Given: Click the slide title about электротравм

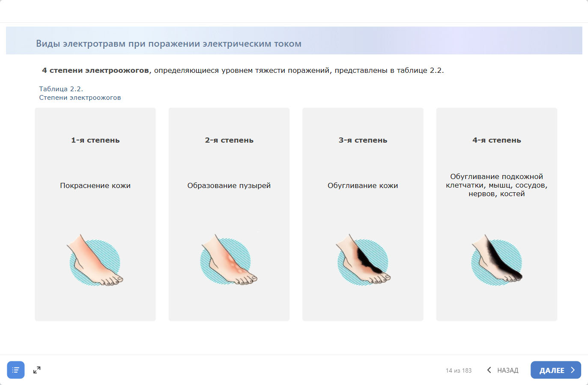Looking at the screenshot, I should tap(169, 44).
